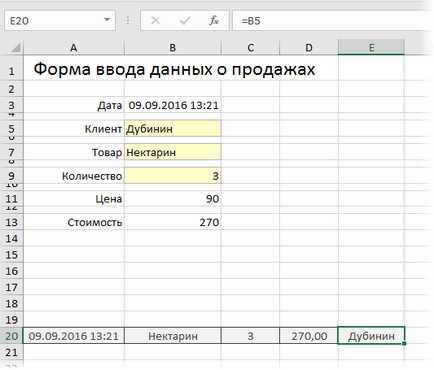Select column C header
Viewport: 434px width, 370px height.
[x=250, y=48]
